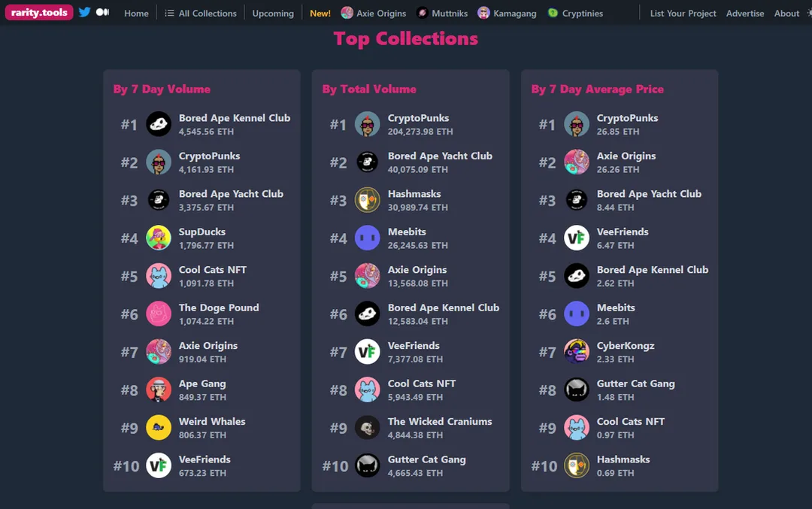Open the List Your Project link

683,14
